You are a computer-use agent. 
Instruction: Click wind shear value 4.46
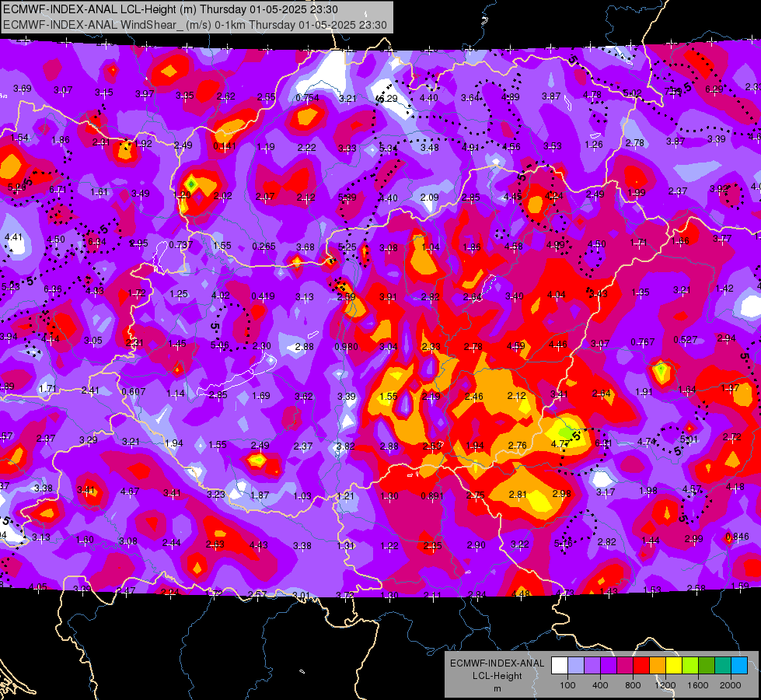(x=558, y=345)
